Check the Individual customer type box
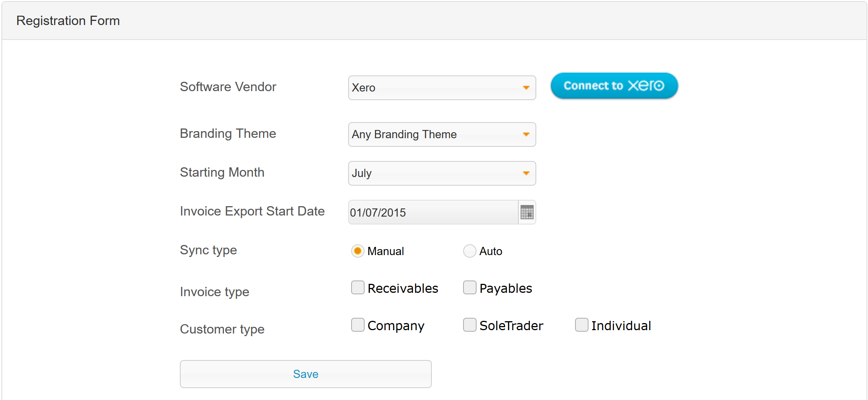Image resolution: width=868 pixels, height=400 pixels. 581,325
